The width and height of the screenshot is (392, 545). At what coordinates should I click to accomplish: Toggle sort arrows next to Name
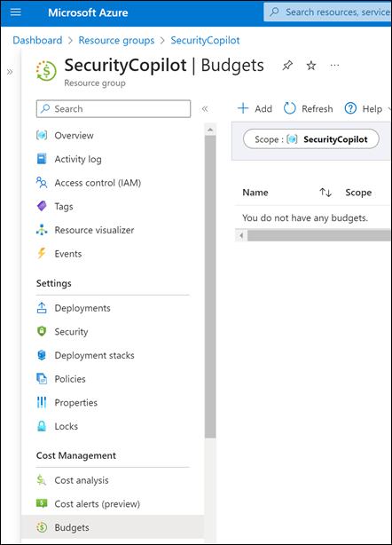click(325, 193)
